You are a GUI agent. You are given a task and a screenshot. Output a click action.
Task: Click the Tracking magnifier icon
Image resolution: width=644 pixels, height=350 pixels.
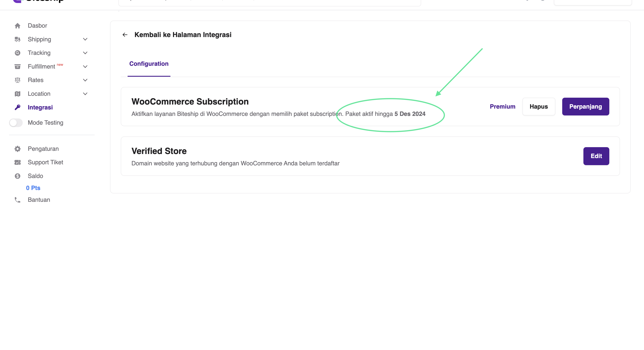click(18, 53)
